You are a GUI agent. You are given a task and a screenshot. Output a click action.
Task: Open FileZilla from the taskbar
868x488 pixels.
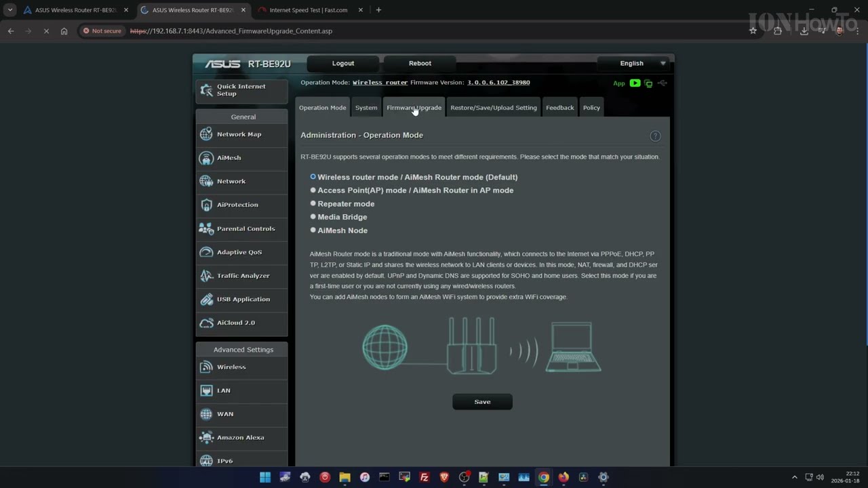(x=425, y=477)
